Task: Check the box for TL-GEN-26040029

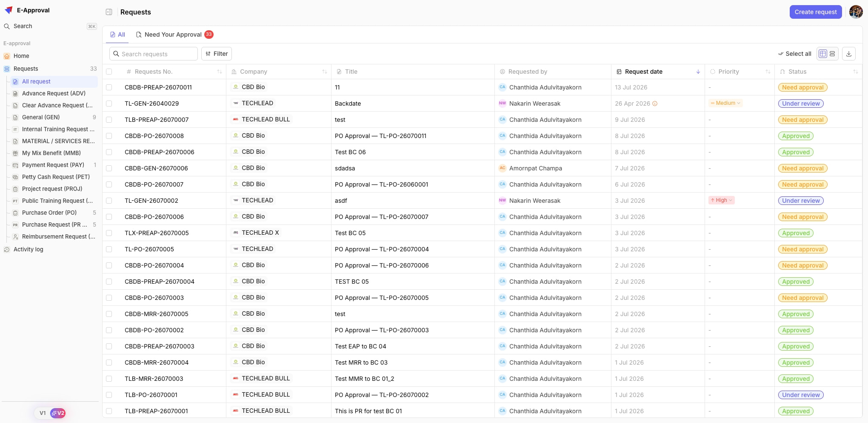Action: [109, 104]
